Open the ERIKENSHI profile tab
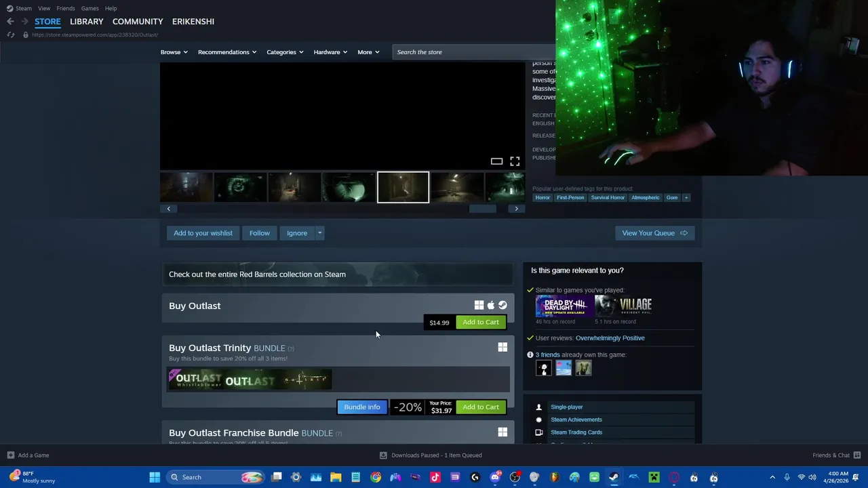Image resolution: width=868 pixels, height=488 pixels. tap(193, 22)
